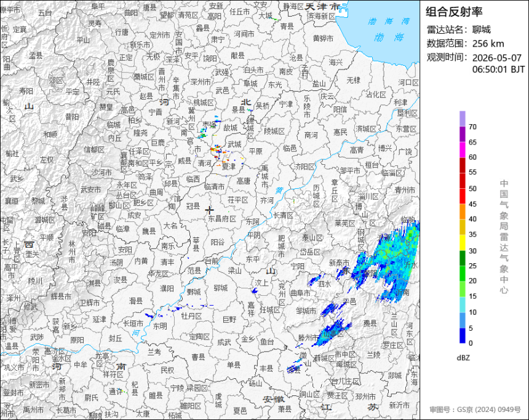Screen dimensions: 529x420
Task: Click the 审图号 GS京 (2024) 0949号 text
Action: pos(475,410)
